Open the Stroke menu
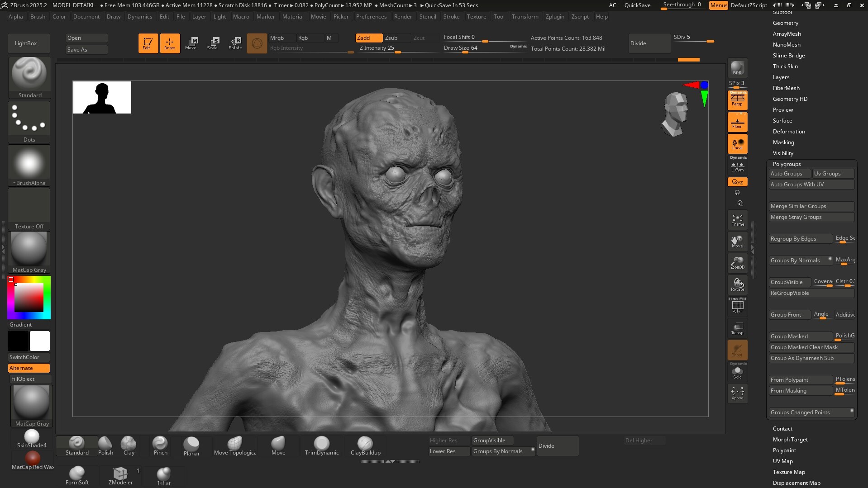The image size is (868, 488). (451, 17)
